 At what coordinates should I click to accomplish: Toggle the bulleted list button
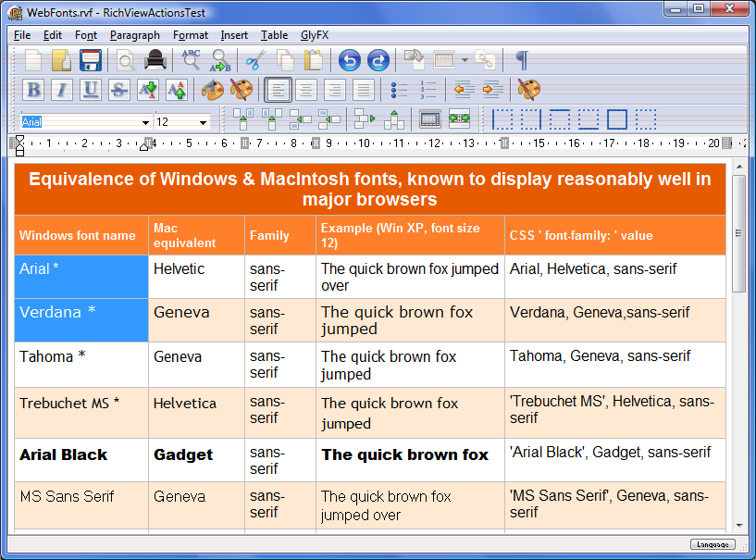(x=399, y=90)
